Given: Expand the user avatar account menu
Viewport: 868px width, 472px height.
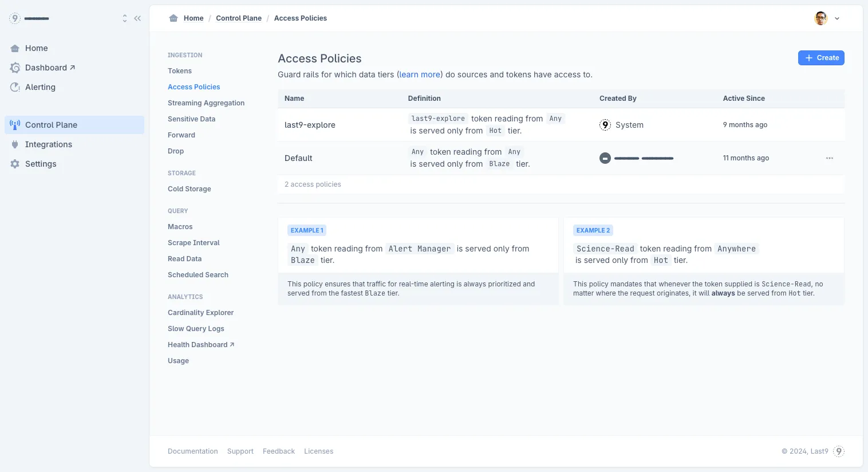Looking at the screenshot, I should (x=827, y=18).
